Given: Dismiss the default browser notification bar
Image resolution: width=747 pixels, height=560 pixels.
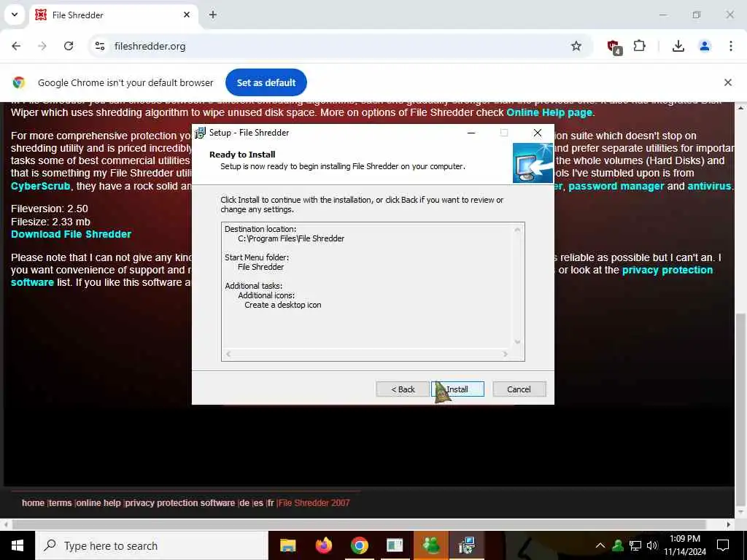Looking at the screenshot, I should (x=727, y=82).
